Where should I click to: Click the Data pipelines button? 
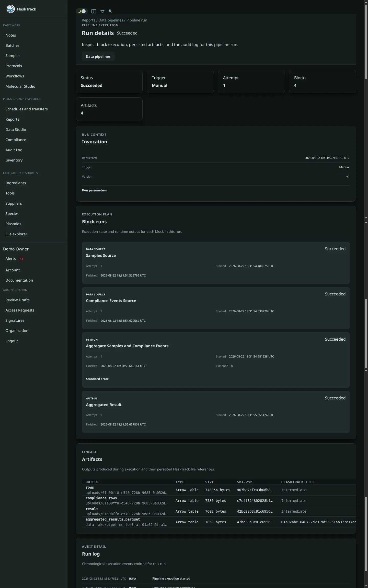(98, 56)
